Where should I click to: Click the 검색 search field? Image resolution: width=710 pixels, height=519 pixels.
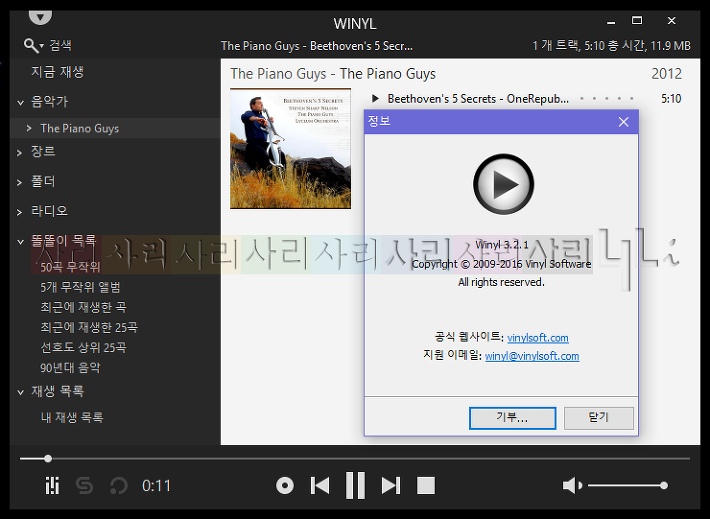click(61, 45)
